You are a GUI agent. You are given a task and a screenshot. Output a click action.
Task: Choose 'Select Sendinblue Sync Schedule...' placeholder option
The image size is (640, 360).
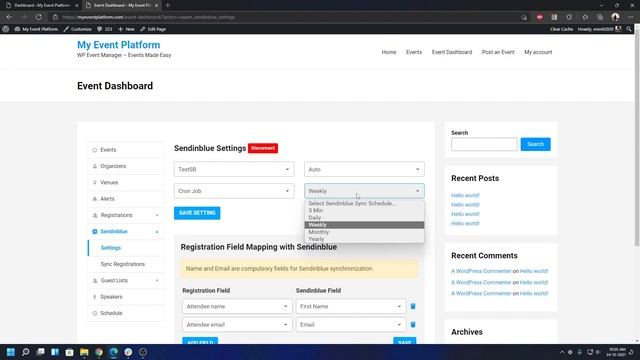364,203
